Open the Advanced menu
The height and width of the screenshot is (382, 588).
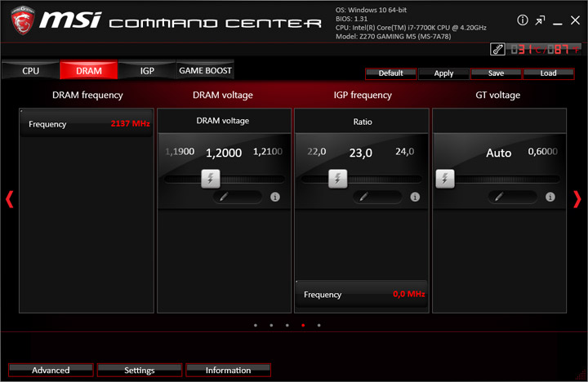coord(51,371)
